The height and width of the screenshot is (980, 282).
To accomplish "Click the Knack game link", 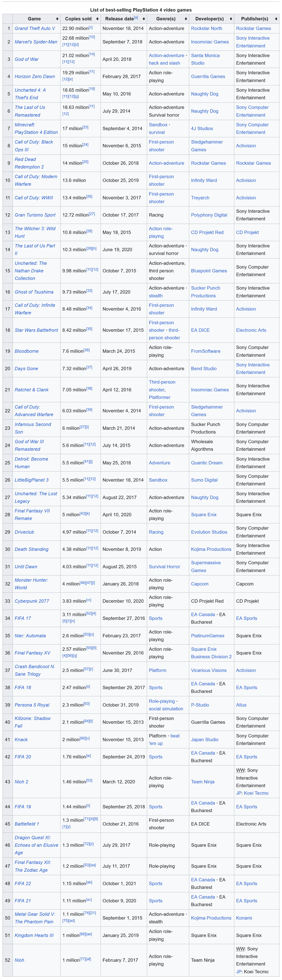I will 21,740.
